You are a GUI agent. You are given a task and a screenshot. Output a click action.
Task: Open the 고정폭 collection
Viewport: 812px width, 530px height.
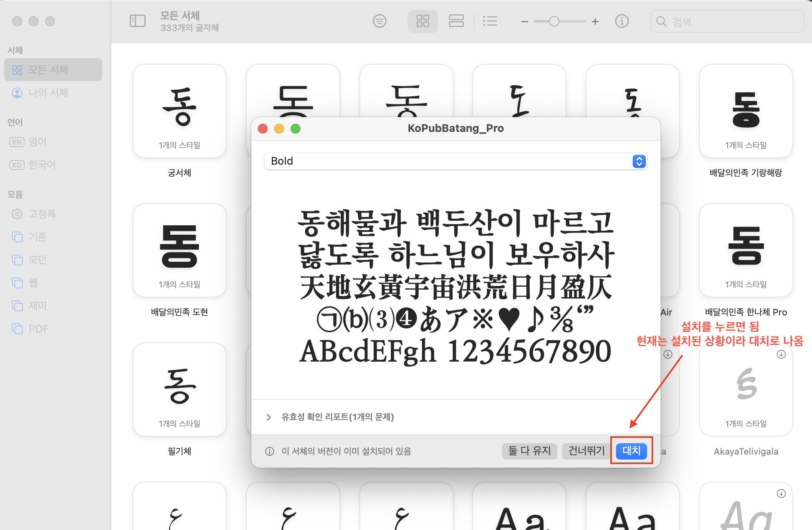(42, 214)
